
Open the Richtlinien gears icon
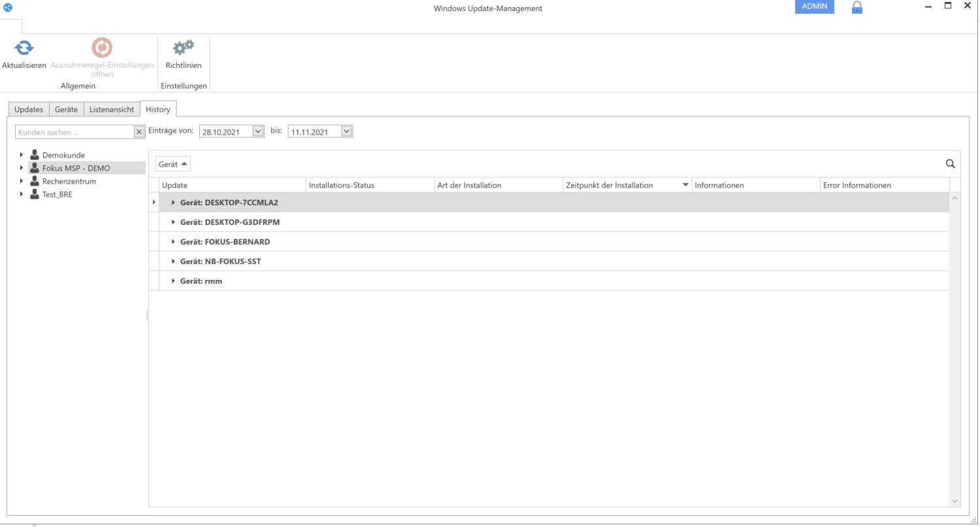click(x=184, y=48)
